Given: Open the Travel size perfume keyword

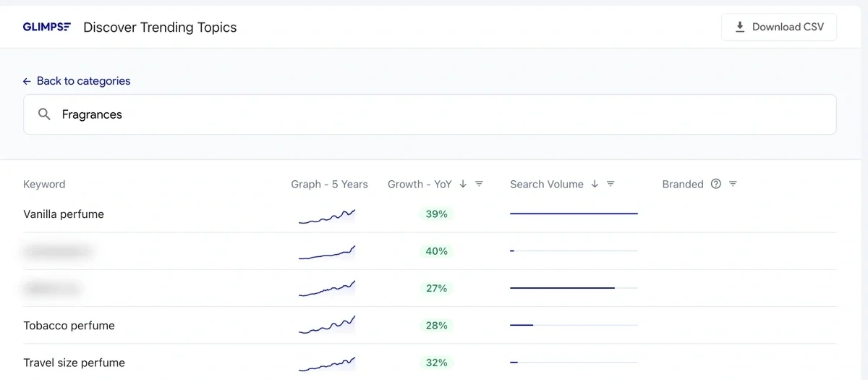Looking at the screenshot, I should tap(74, 363).
